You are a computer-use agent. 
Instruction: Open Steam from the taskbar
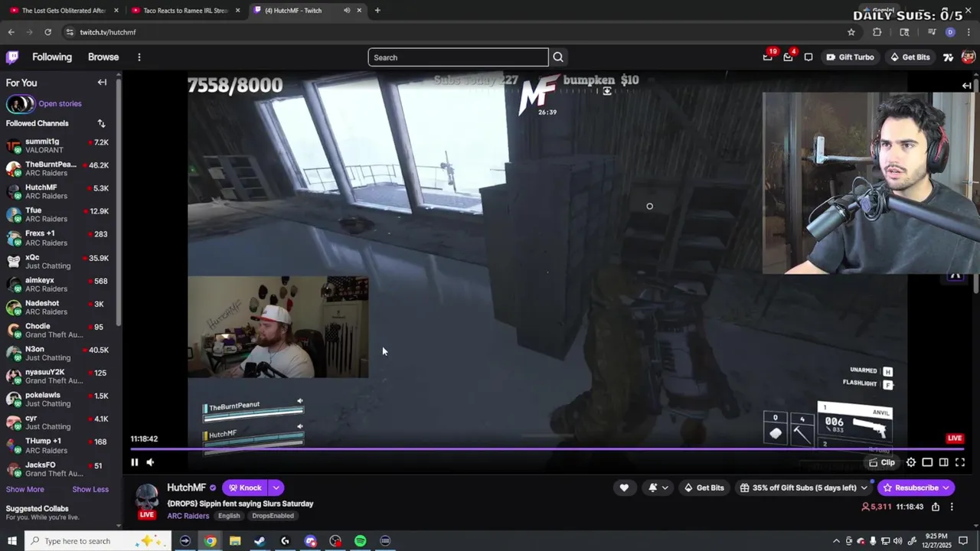[260, 541]
